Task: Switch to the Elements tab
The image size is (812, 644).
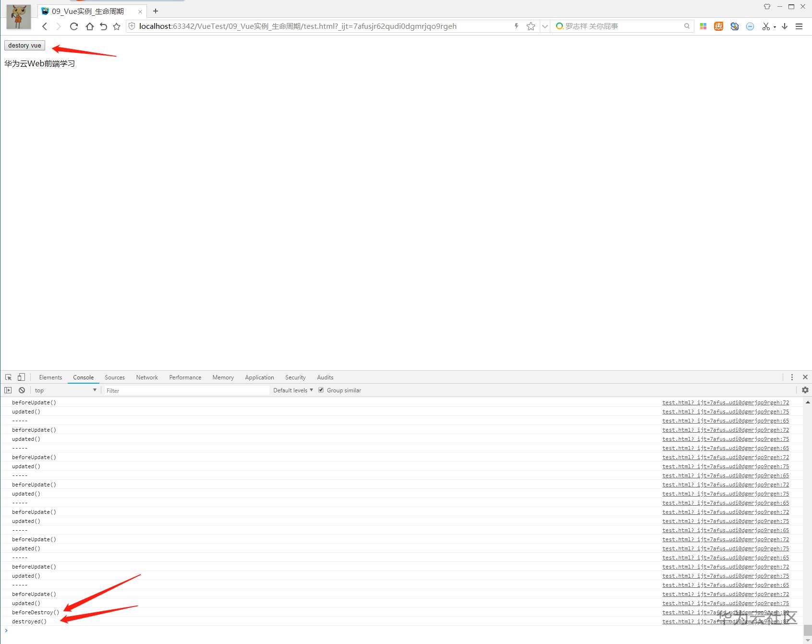Action: pos(50,377)
